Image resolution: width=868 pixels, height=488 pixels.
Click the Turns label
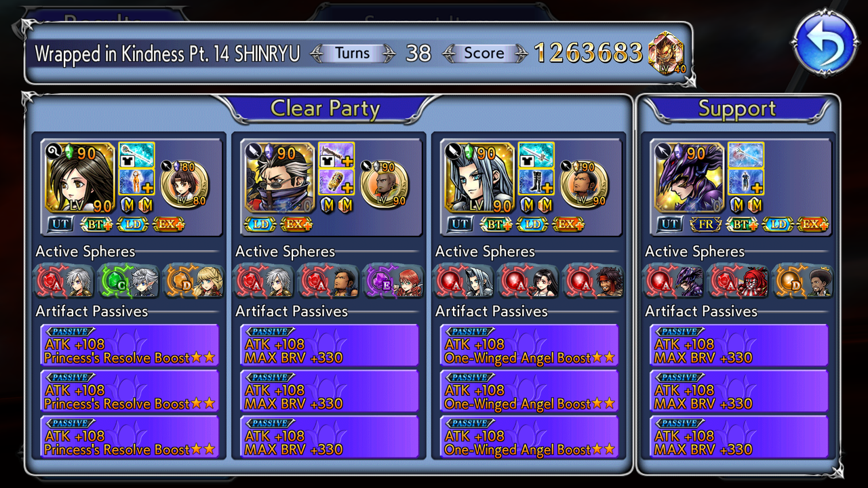coord(353,53)
